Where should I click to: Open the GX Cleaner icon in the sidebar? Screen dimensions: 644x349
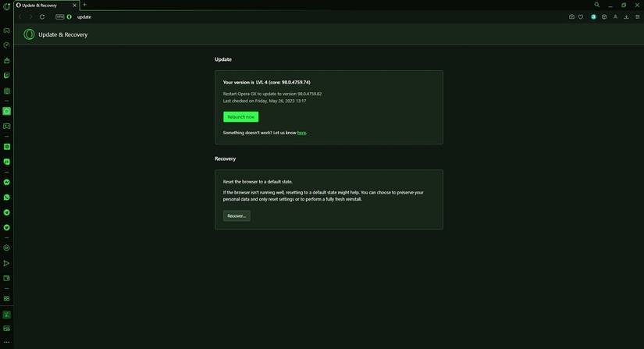(6, 60)
